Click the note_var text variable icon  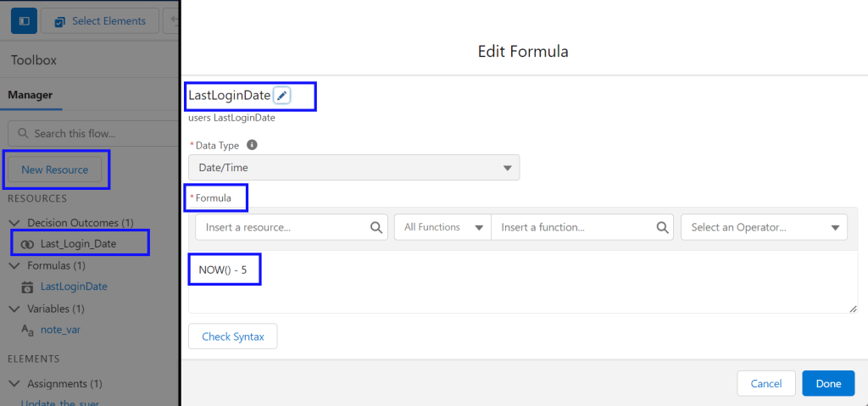coord(27,330)
